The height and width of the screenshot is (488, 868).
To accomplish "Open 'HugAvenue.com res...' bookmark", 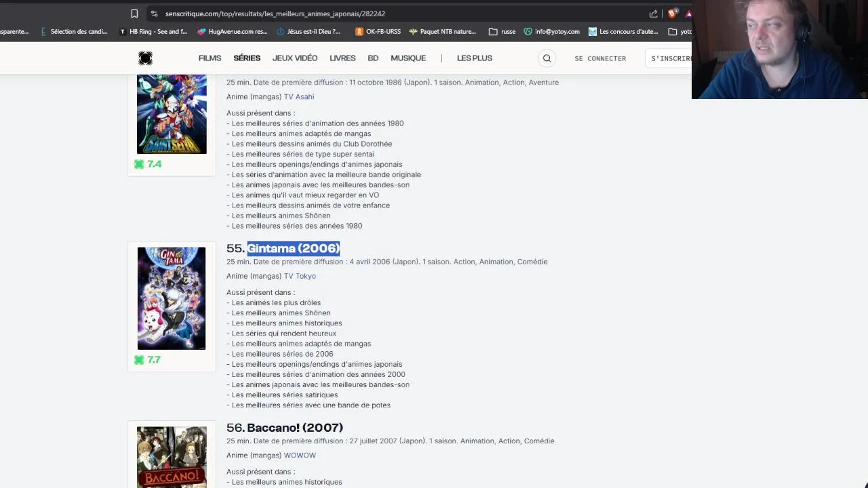I will [233, 31].
